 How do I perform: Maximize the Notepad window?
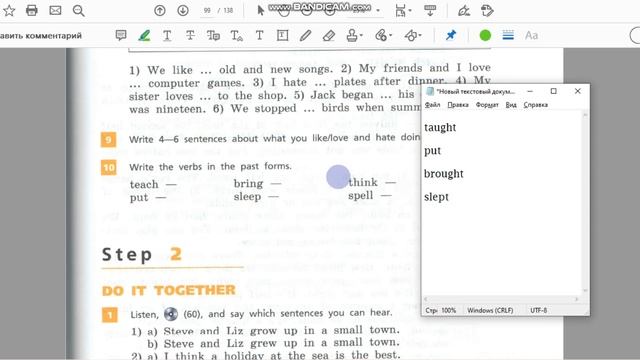pyautogui.click(x=553, y=91)
